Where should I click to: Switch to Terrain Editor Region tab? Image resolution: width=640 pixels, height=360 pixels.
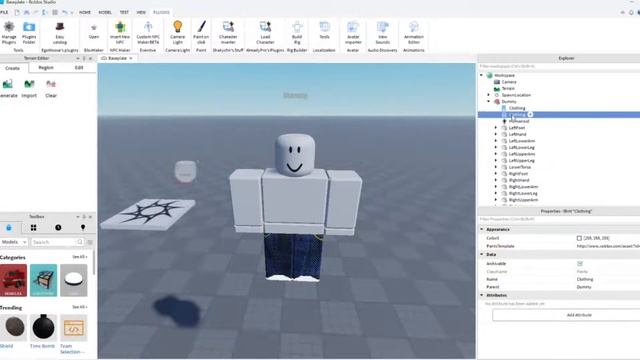[46, 68]
